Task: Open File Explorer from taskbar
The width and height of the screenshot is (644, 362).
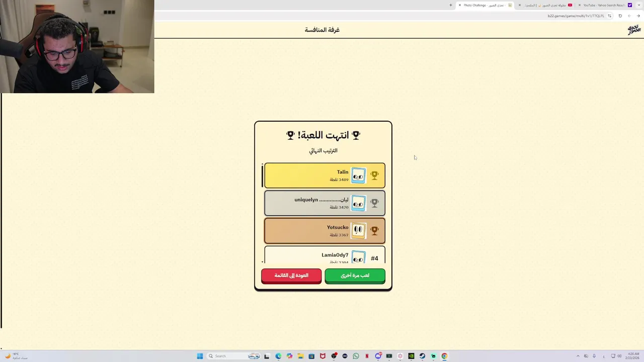Action: (300, 356)
